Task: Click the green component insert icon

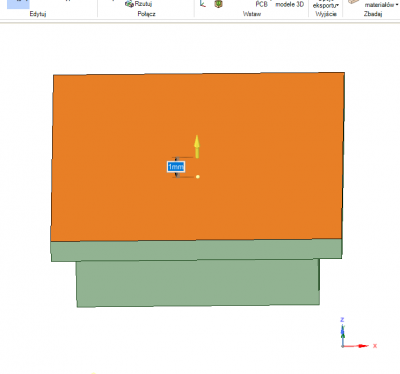Action: (218, 4)
